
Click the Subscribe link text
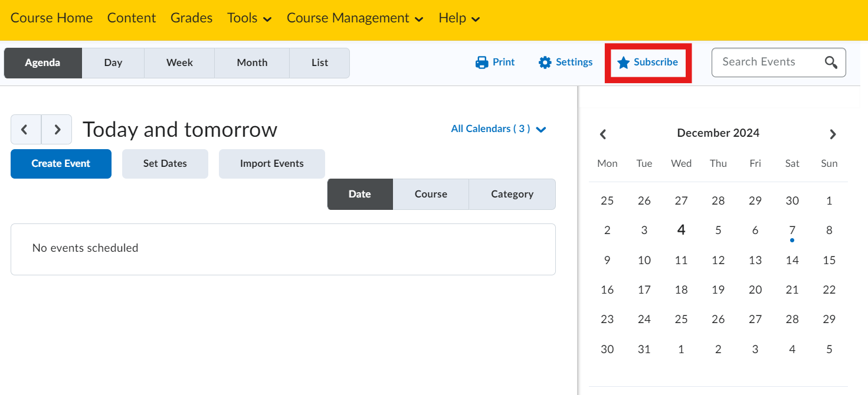[656, 62]
